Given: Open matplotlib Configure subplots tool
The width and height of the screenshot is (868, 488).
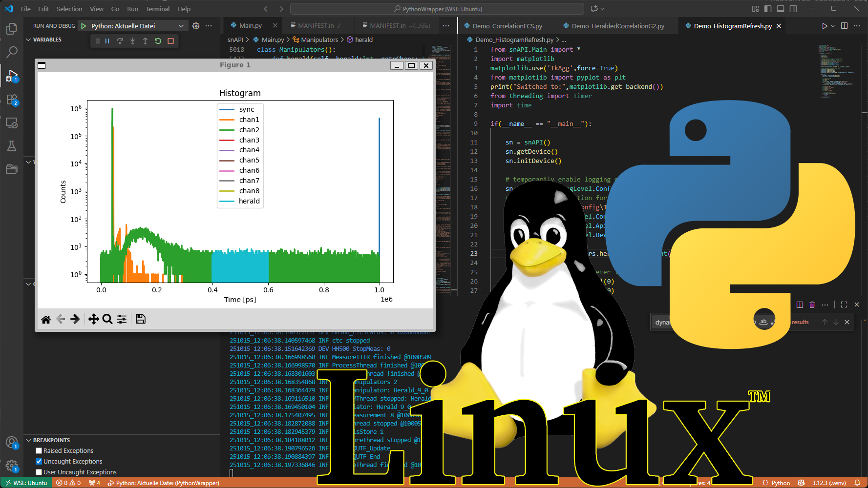Looking at the screenshot, I should (122, 319).
